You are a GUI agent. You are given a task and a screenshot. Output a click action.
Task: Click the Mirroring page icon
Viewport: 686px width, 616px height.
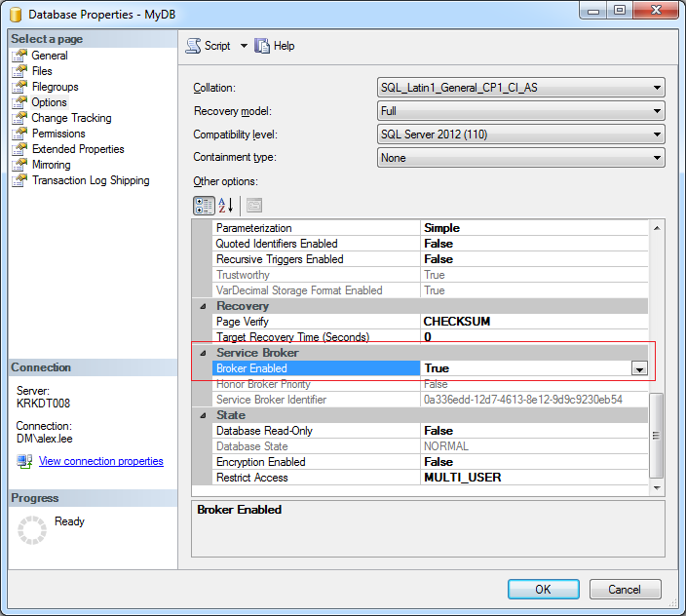(19, 165)
